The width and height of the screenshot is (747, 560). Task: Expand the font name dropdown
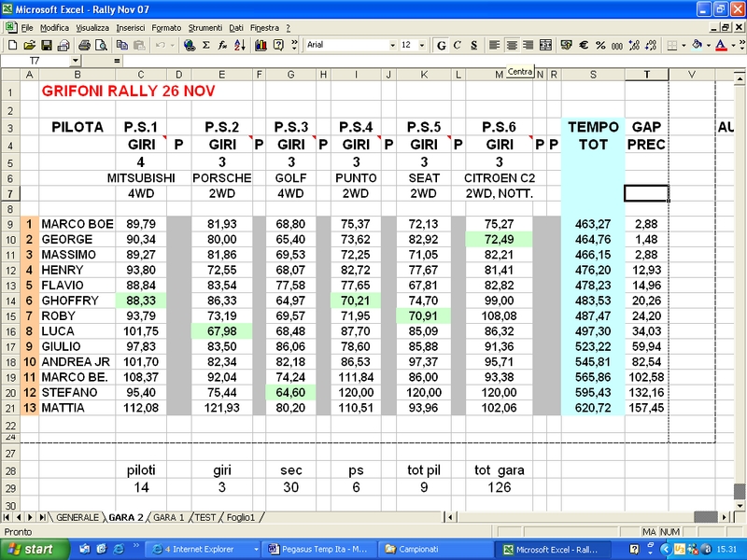(392, 45)
